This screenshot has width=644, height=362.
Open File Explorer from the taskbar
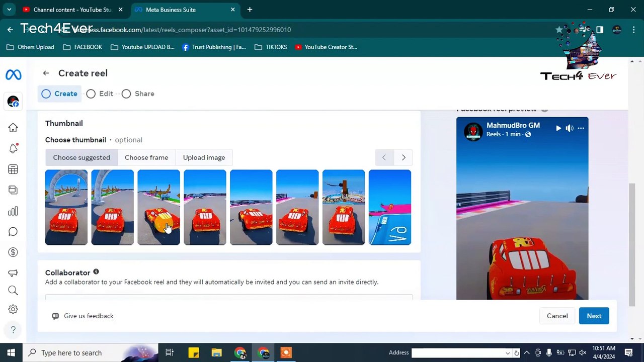pos(216,352)
